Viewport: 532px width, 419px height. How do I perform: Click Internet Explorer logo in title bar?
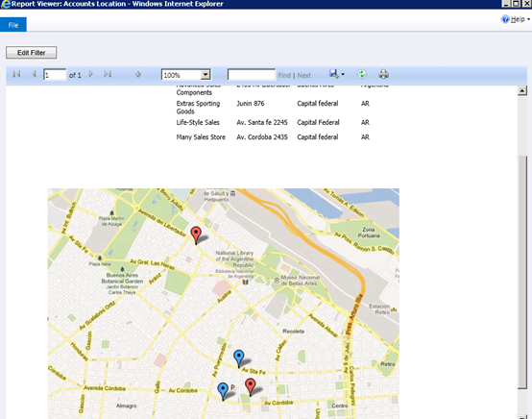(6, 4)
